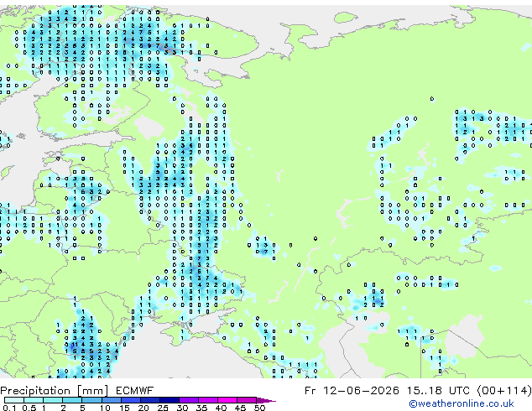Pick the legend swatch between 0.1 and 0.5
The height and width of the screenshot is (411, 532).
(14, 400)
